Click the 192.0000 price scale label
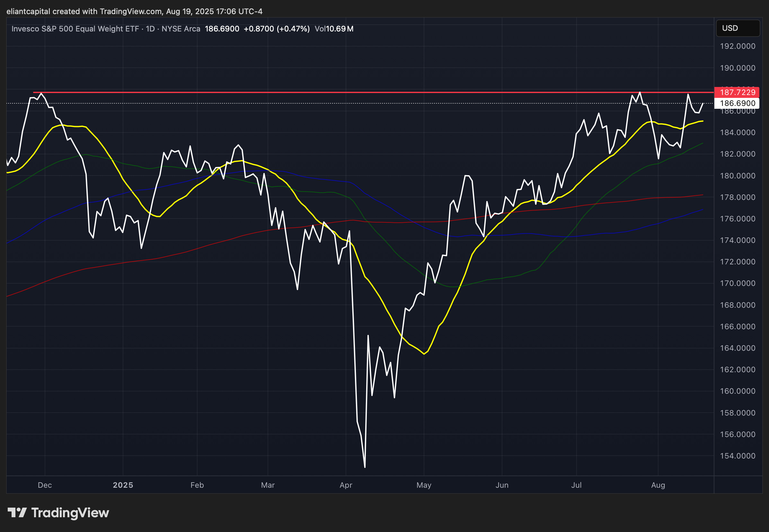 point(737,46)
